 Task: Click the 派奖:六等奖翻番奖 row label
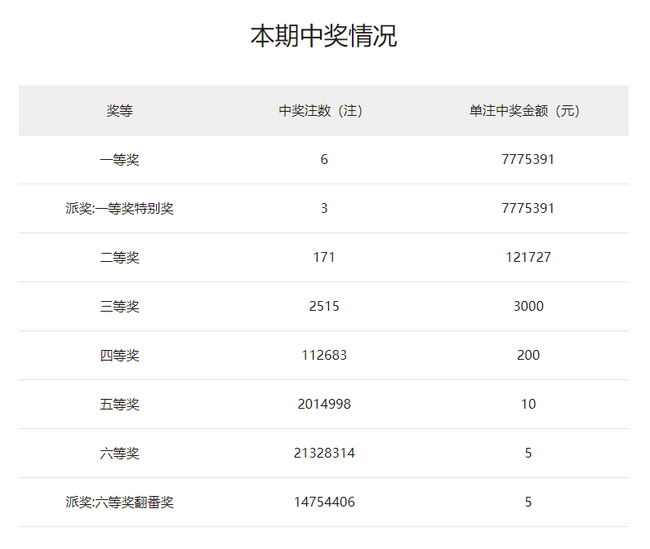click(x=119, y=503)
